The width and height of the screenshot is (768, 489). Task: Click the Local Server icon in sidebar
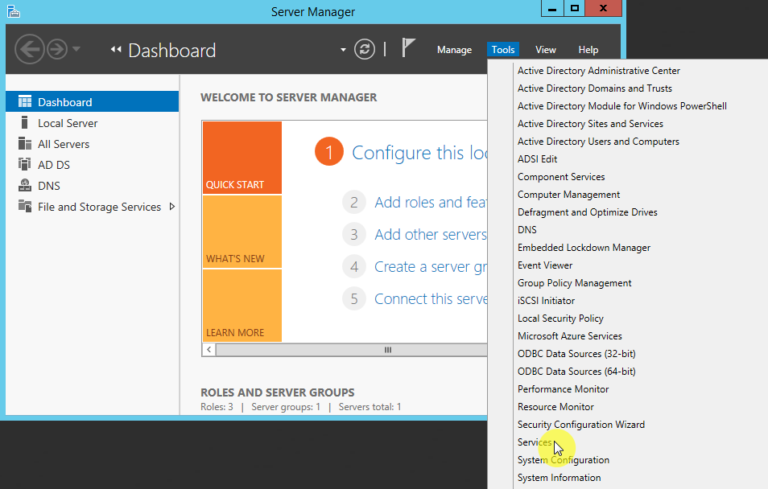click(24, 122)
